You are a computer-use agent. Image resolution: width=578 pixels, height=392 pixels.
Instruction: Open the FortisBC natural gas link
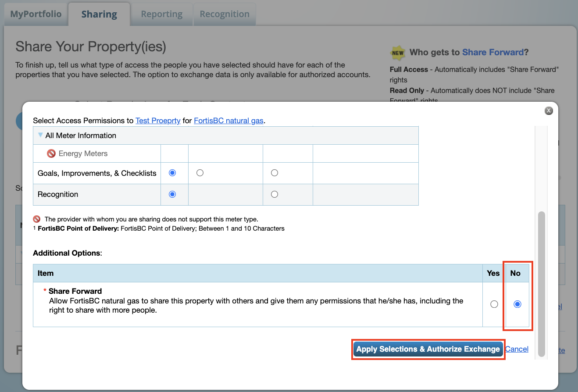228,121
